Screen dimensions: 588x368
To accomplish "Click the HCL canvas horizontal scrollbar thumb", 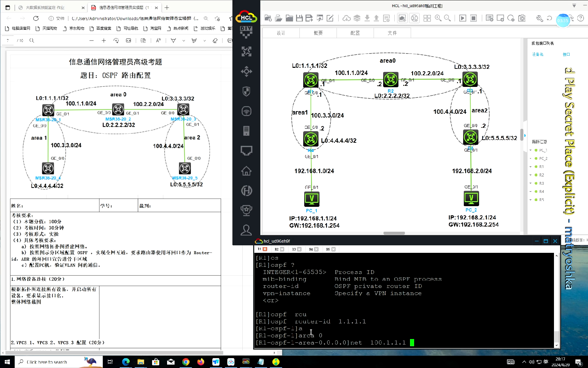I will coord(394,233).
